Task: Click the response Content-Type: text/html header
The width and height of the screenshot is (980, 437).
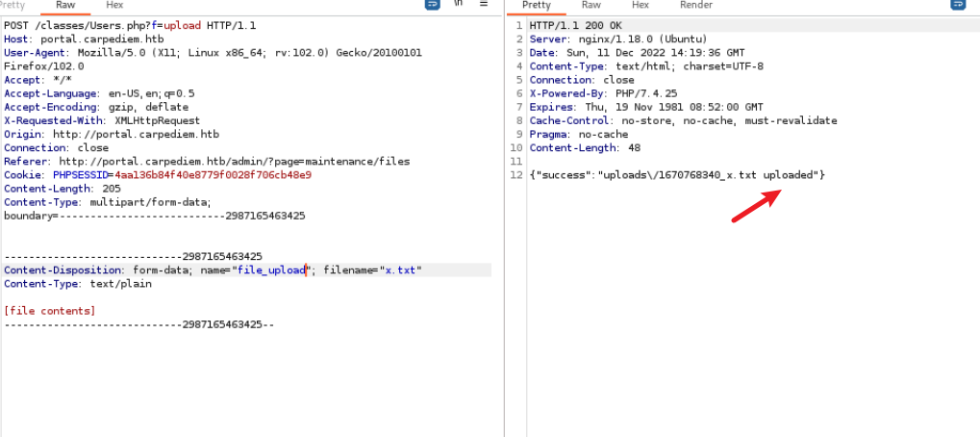Action: pyautogui.click(x=646, y=66)
